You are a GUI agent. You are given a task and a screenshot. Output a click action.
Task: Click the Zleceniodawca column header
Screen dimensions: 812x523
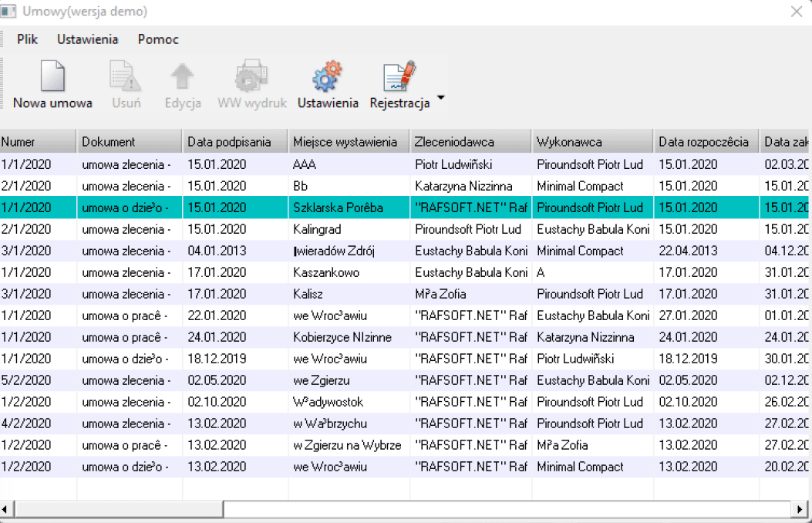tap(470, 142)
